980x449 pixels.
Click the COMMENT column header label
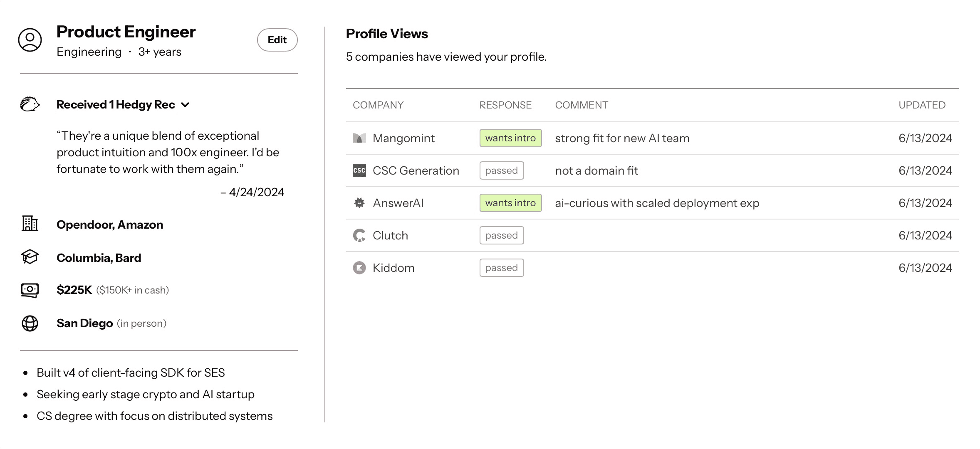[x=581, y=105]
